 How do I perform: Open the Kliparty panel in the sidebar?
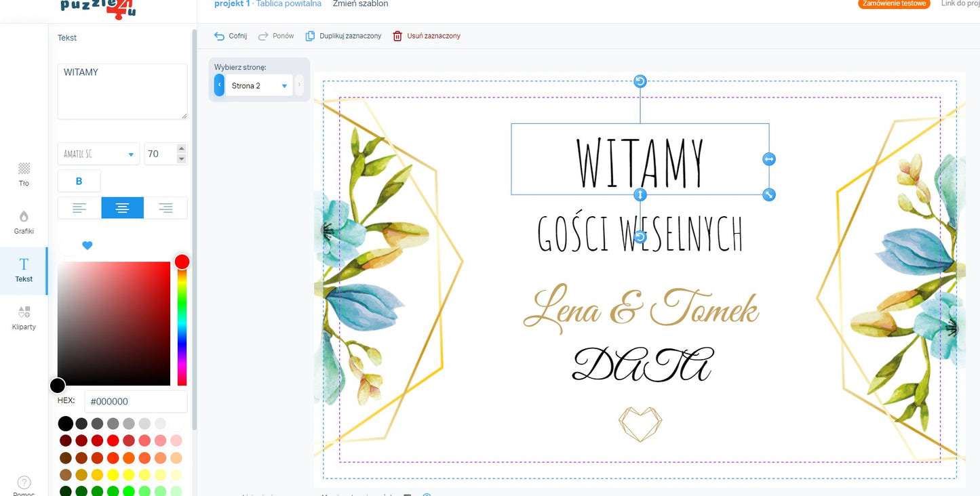pyautogui.click(x=24, y=317)
